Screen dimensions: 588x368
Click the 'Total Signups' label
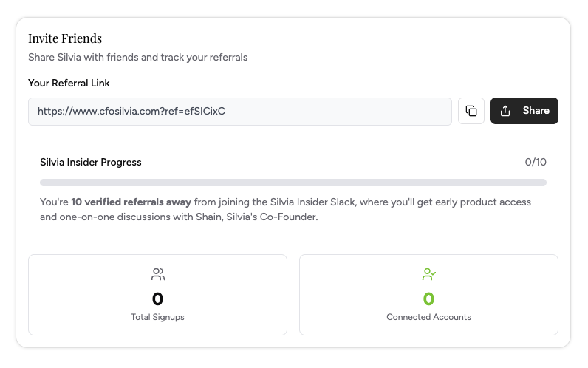click(157, 317)
